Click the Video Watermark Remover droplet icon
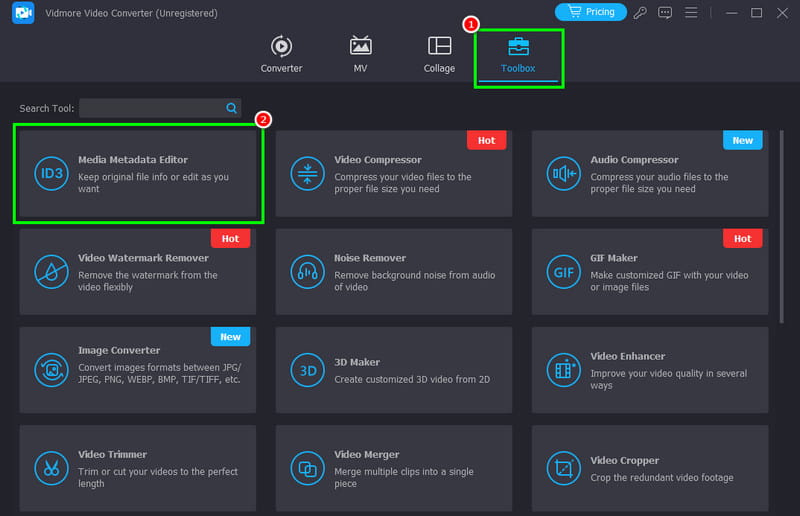This screenshot has width=800, height=516. pyautogui.click(x=52, y=272)
